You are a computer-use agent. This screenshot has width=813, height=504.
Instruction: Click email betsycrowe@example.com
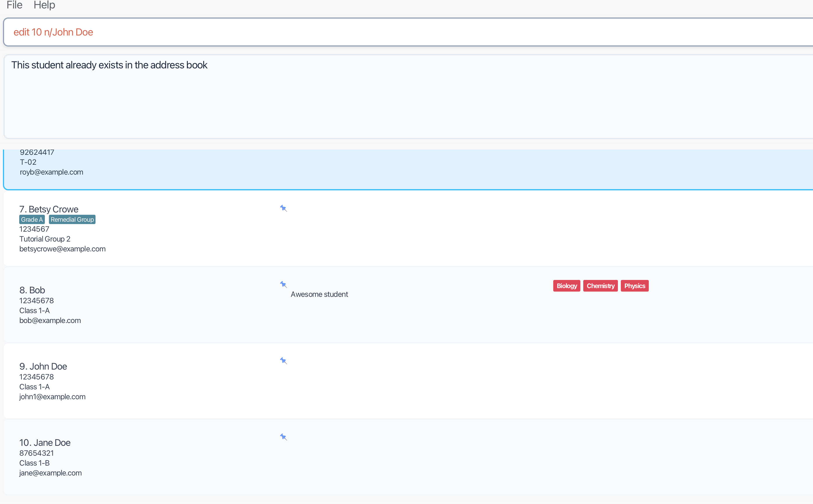pos(62,249)
